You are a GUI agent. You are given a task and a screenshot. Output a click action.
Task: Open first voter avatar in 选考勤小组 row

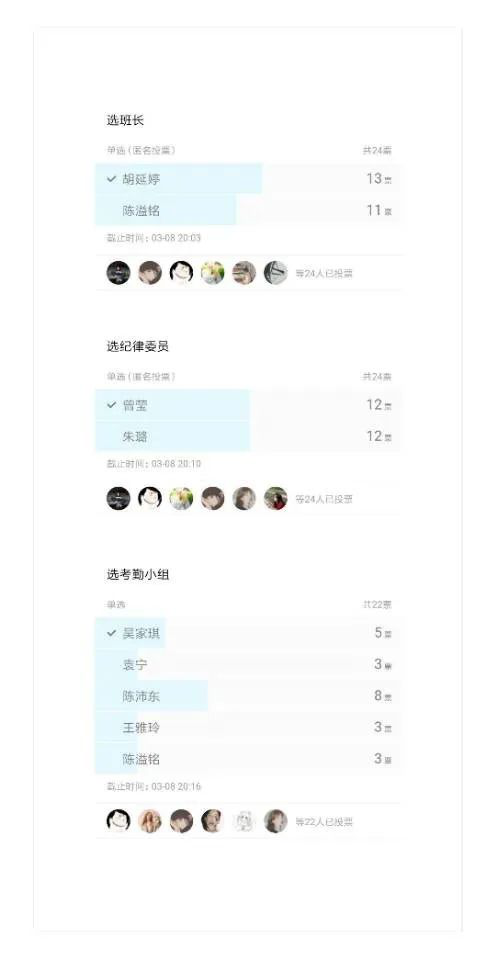tap(118, 821)
